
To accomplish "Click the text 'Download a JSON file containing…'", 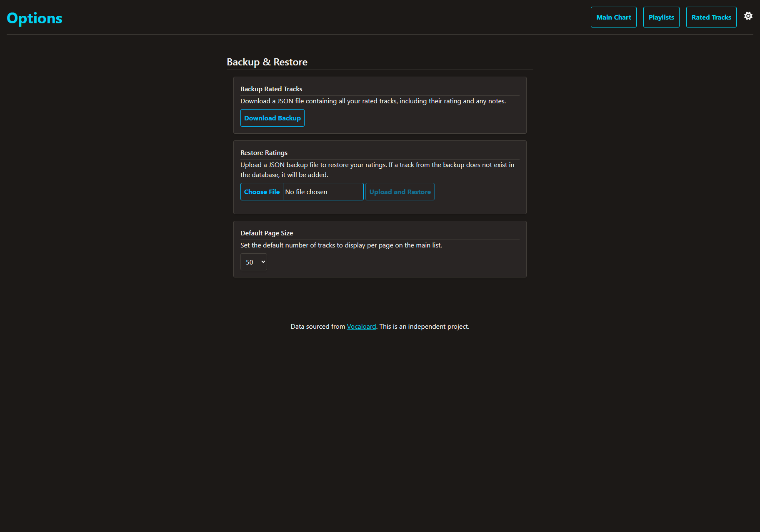I will (373, 101).
